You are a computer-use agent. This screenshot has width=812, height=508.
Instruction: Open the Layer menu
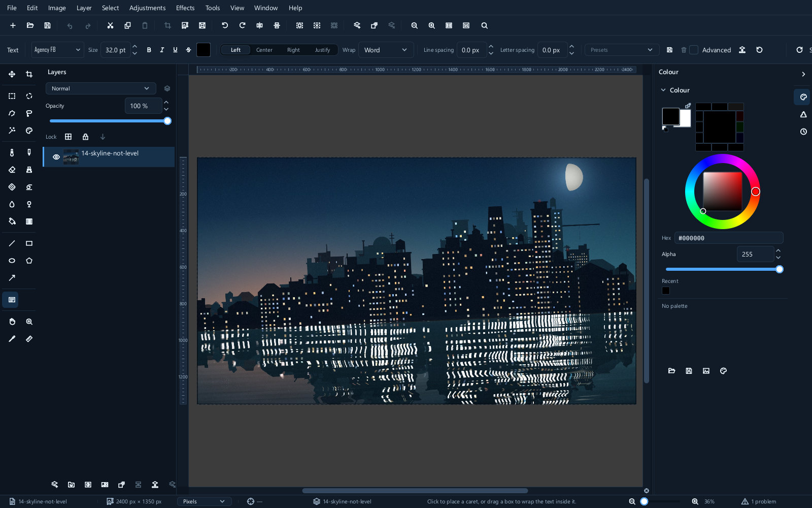pos(84,8)
